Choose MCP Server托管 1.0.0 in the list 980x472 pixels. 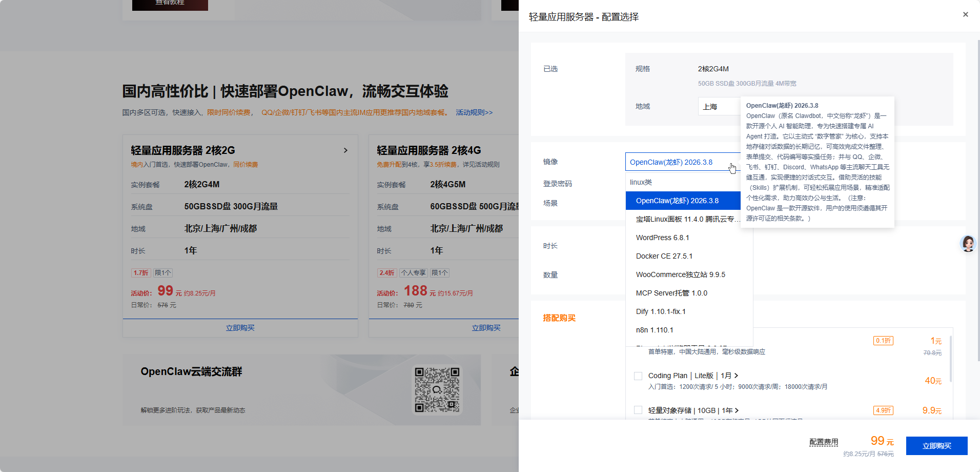click(671, 293)
